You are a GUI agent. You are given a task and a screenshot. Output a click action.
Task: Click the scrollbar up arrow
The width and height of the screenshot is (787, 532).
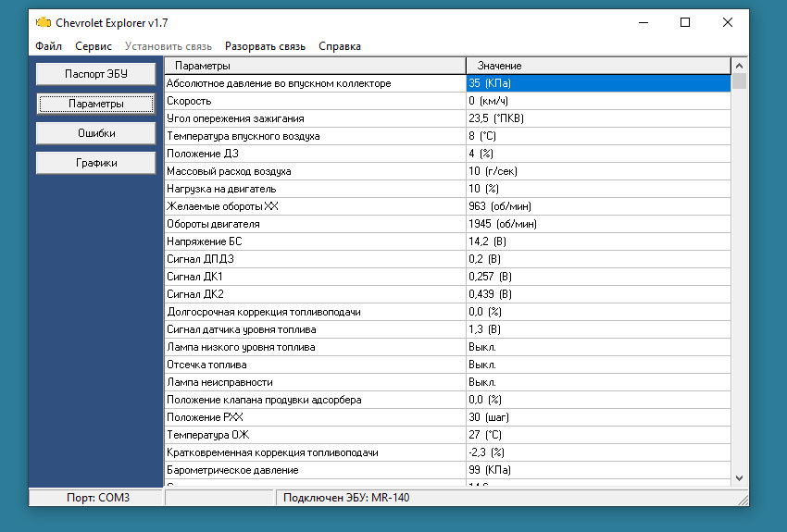click(739, 66)
